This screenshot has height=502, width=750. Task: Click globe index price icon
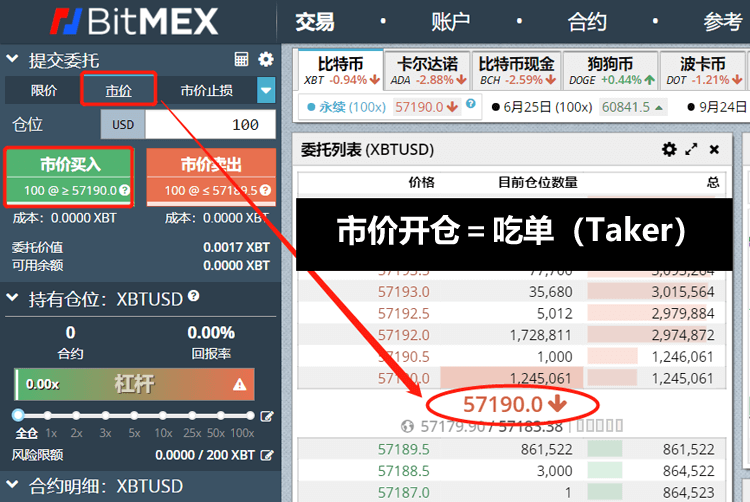(407, 426)
